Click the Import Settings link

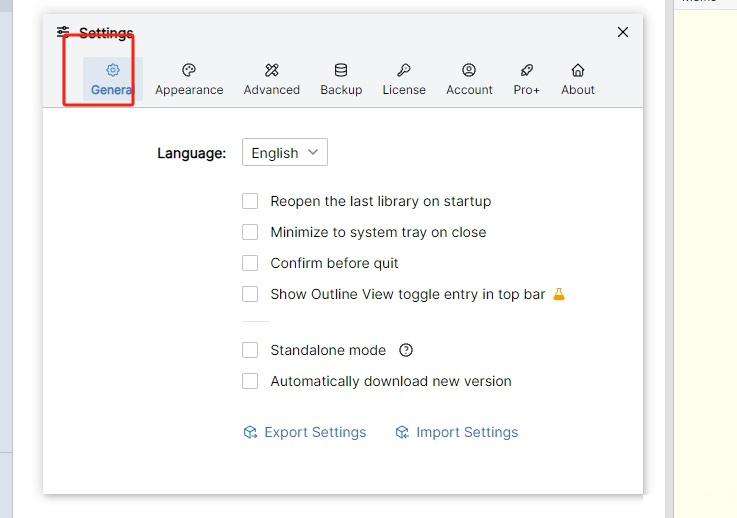point(457,432)
